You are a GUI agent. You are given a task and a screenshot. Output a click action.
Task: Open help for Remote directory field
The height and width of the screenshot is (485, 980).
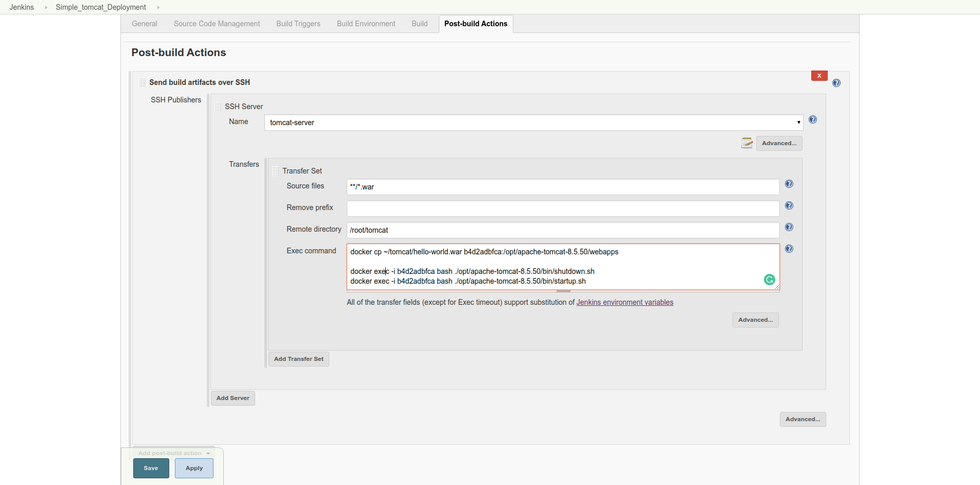tap(789, 228)
